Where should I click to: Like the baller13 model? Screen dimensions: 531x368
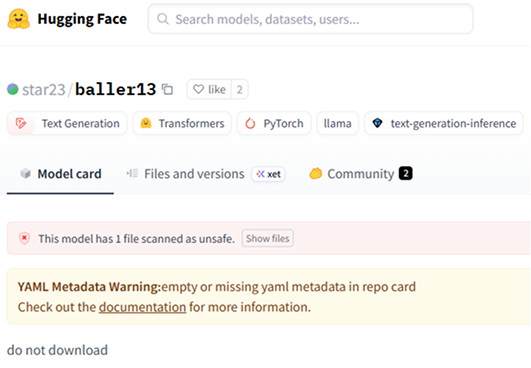point(209,89)
